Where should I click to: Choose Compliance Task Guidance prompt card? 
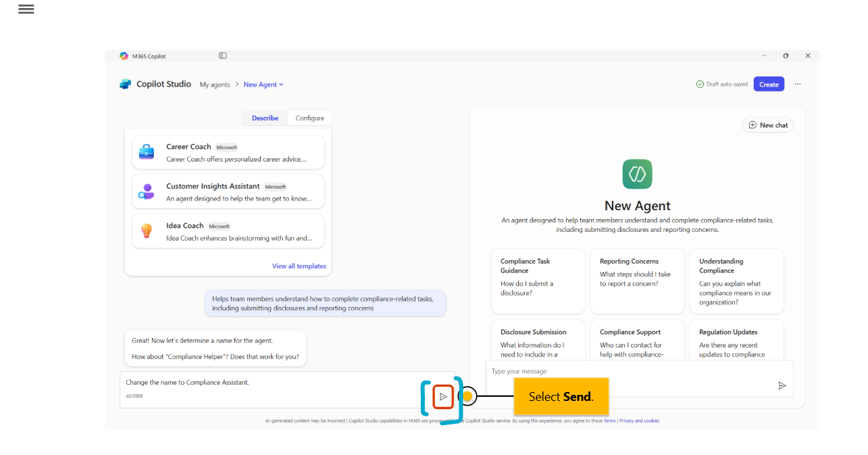coord(538,281)
